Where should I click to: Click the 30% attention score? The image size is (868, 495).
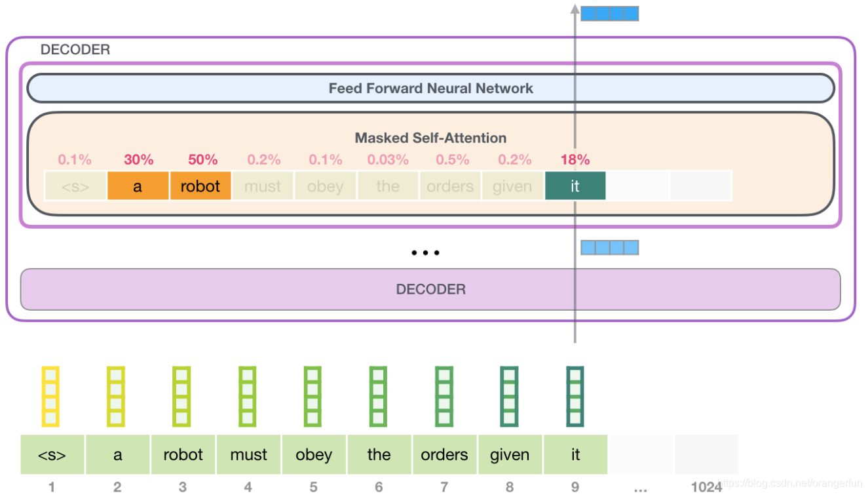point(139,159)
